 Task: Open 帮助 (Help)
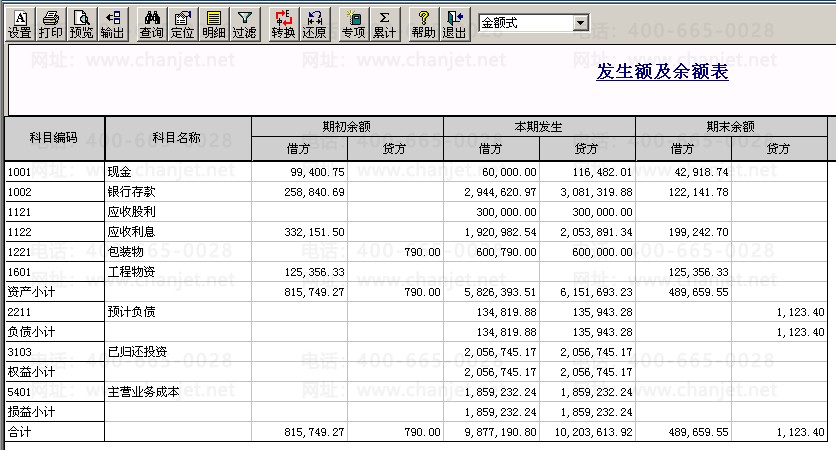424,24
